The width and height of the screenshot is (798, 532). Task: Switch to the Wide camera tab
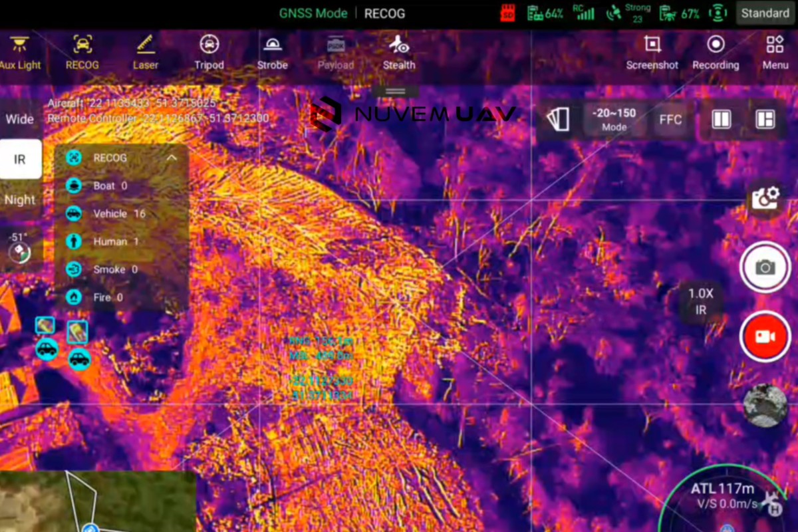click(20, 120)
